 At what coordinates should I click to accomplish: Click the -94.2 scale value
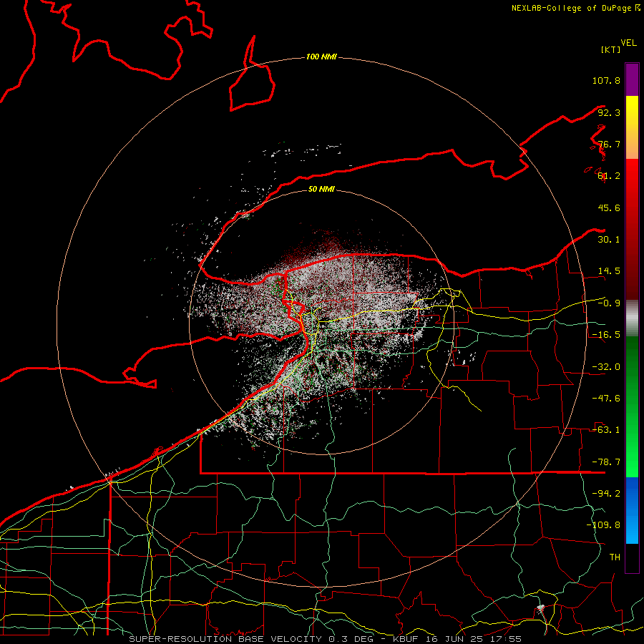606,494
